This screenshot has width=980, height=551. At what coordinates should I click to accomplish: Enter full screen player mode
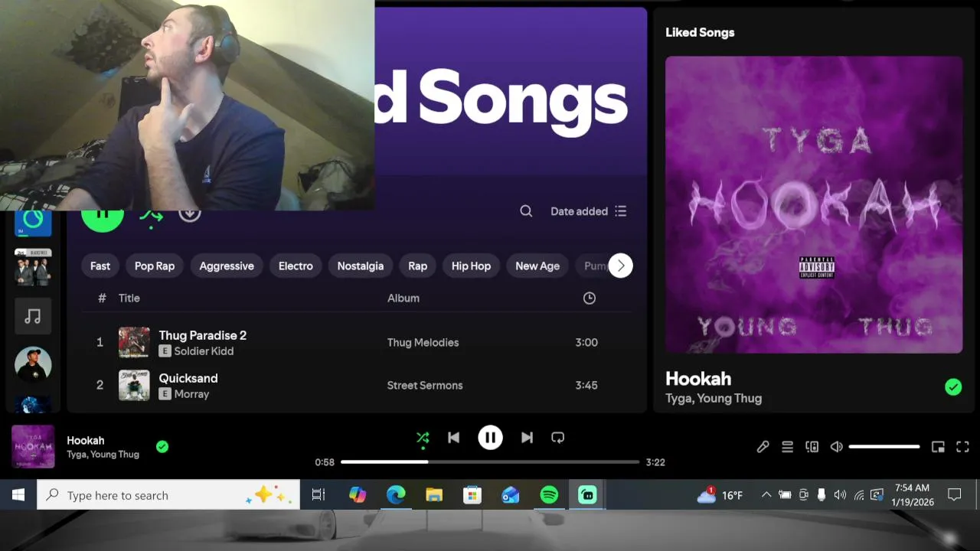[962, 447]
